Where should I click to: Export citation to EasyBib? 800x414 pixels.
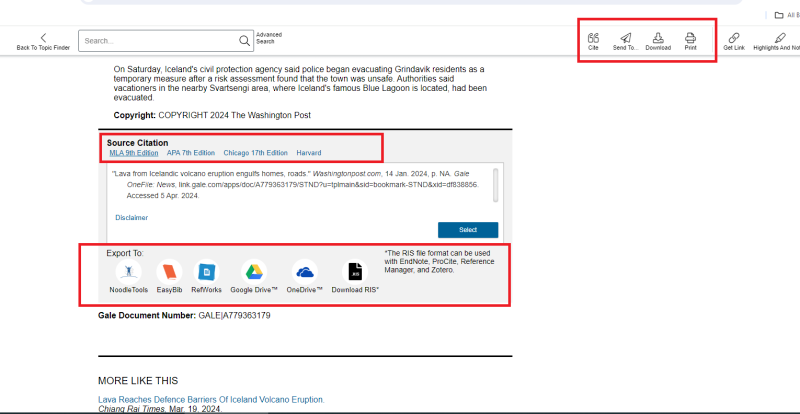point(169,272)
